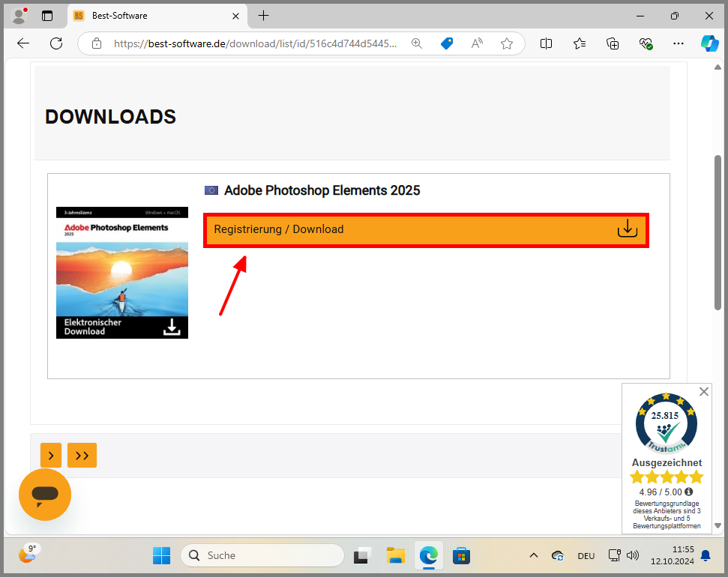This screenshot has width=728, height=577.
Task: Expand hidden system tray icons
Action: (533, 555)
